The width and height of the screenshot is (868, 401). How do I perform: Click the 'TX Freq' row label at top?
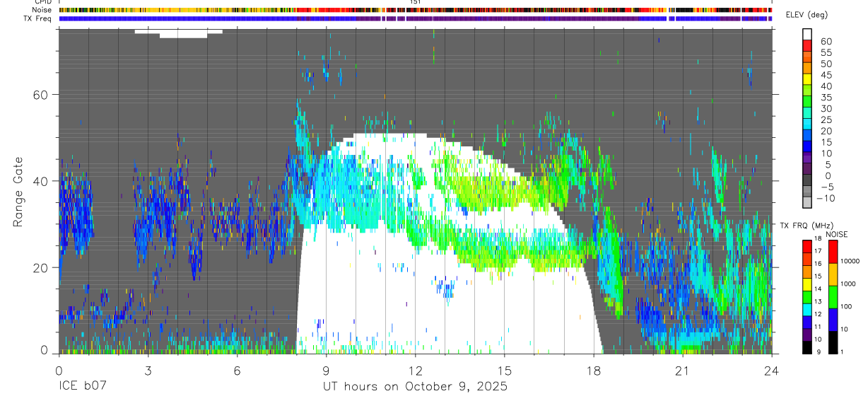coord(39,18)
